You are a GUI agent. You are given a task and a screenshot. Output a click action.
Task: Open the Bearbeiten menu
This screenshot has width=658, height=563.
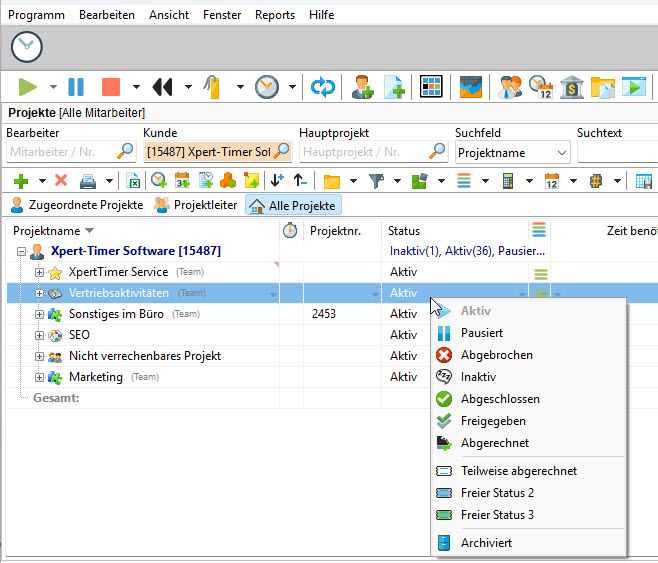[107, 15]
